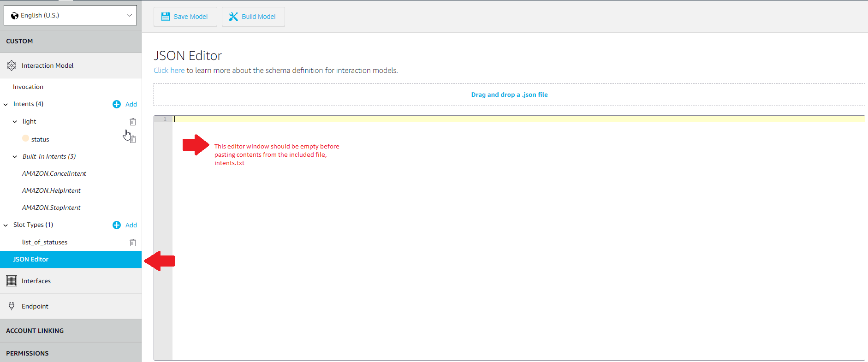Select the light intent
The image size is (868, 362).
point(29,121)
